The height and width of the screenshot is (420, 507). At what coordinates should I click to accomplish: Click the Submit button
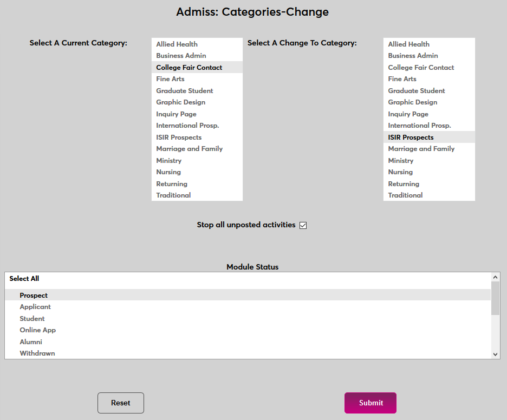(370, 403)
